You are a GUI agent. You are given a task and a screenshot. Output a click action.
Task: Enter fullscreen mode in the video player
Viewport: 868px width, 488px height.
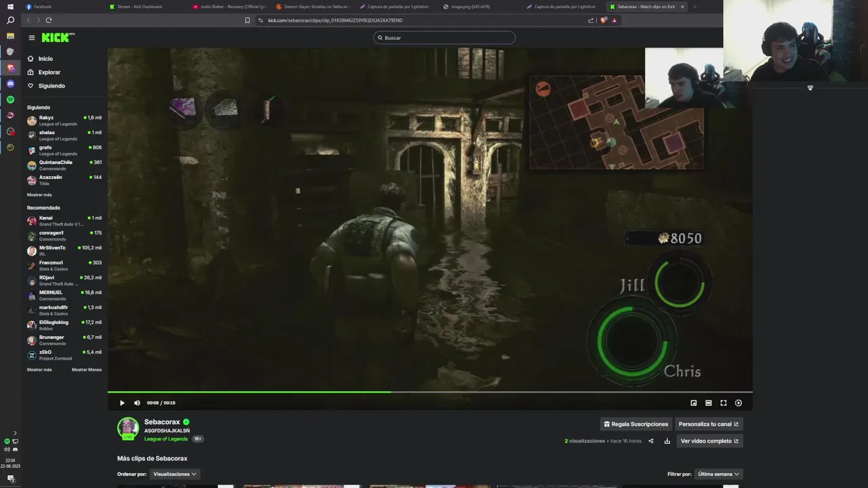[x=724, y=403]
